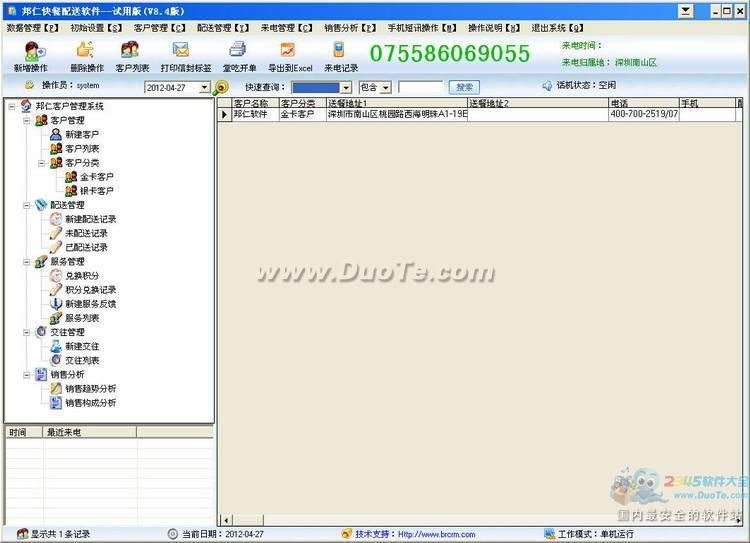Select 银卡客户 category in tree
Screen dimensions: 750x543
(97, 191)
